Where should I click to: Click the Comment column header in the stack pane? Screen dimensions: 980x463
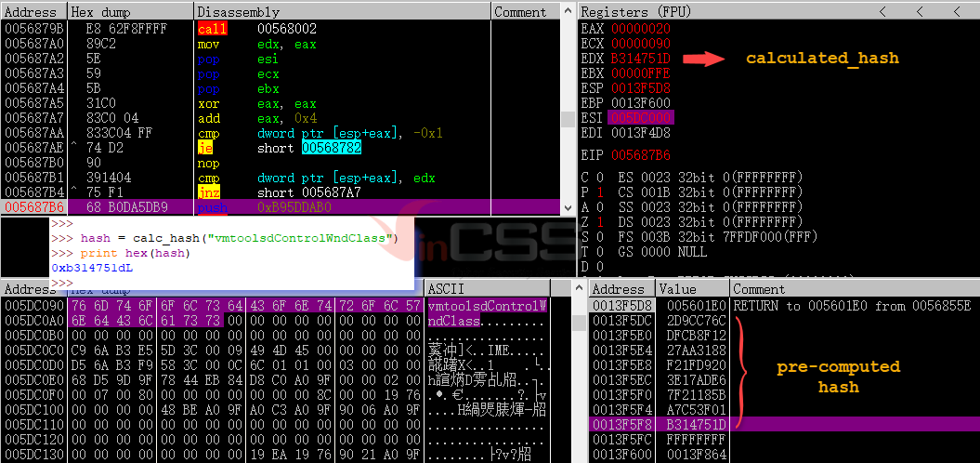tap(854, 289)
